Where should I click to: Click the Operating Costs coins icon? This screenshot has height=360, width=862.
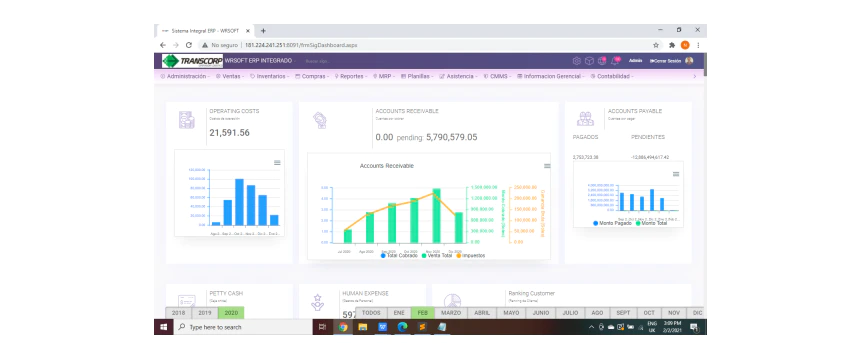click(186, 120)
